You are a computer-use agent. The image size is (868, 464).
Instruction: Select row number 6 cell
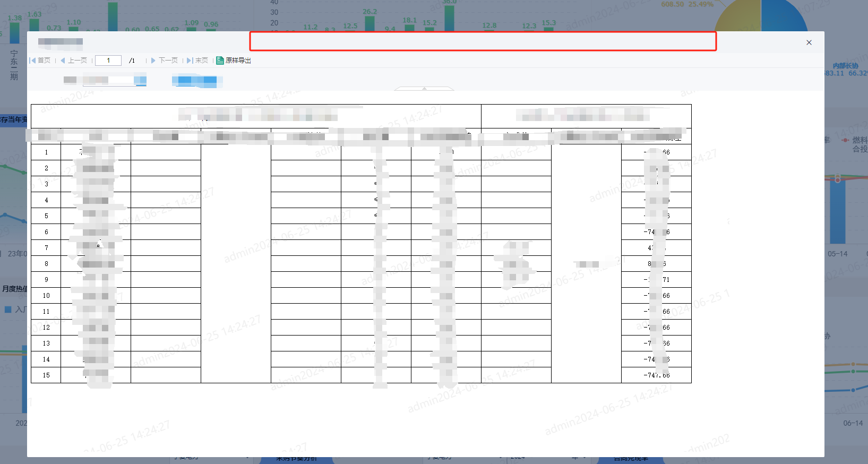[x=46, y=232]
